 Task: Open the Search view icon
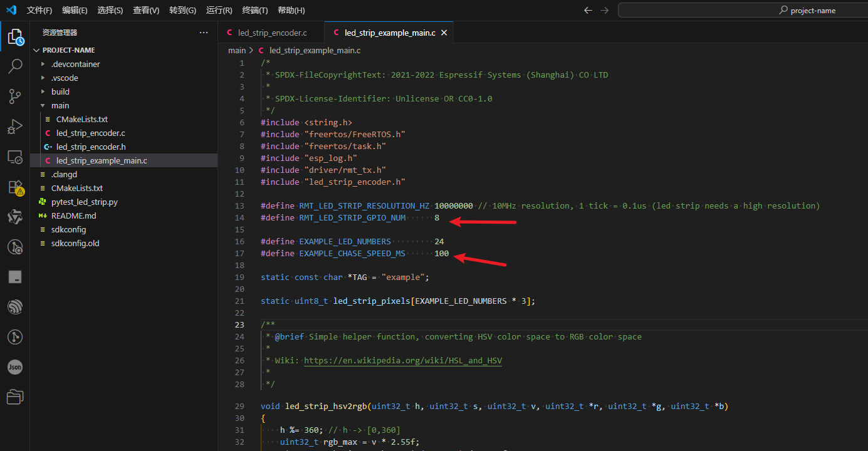pos(15,66)
